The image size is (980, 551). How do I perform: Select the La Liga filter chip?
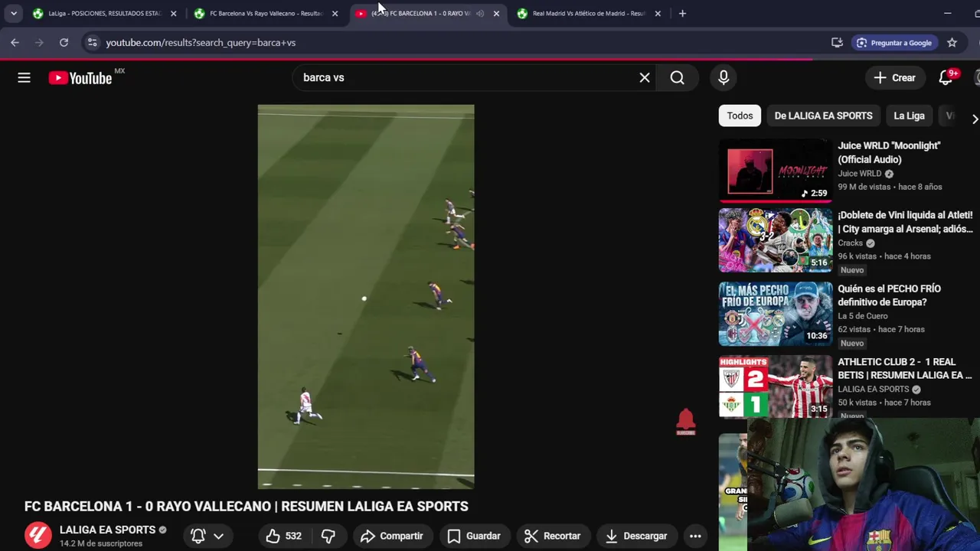[909, 116]
